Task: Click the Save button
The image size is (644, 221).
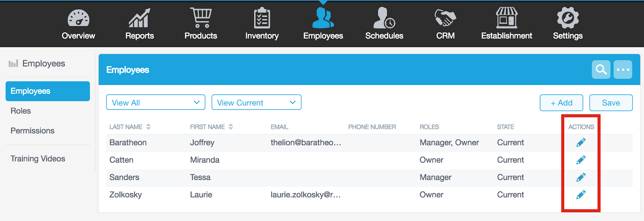Action: tap(611, 103)
